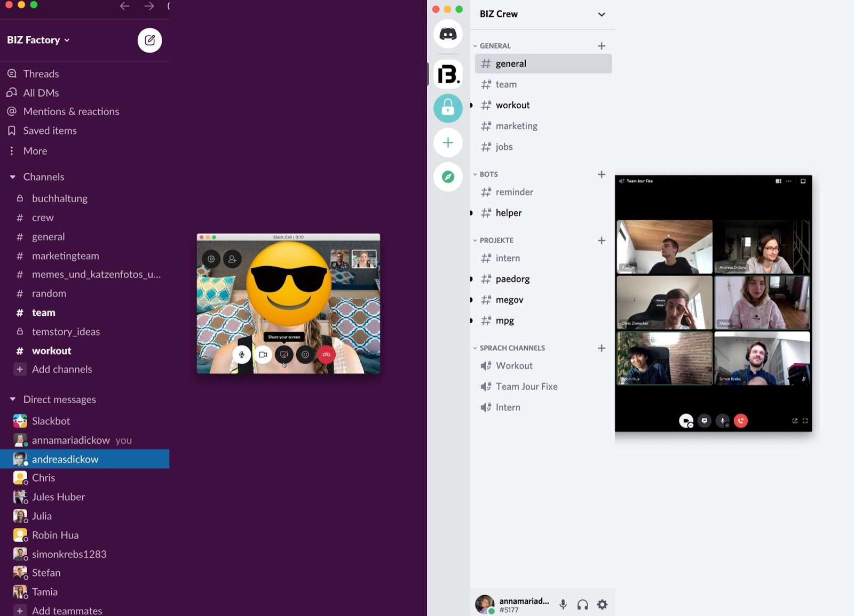Click Add a Server plus icon
The width and height of the screenshot is (854, 616).
pyautogui.click(x=448, y=142)
